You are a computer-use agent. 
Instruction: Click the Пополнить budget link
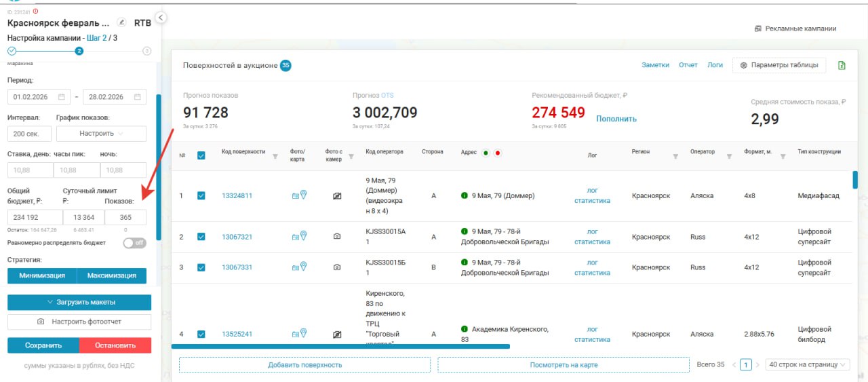click(616, 119)
